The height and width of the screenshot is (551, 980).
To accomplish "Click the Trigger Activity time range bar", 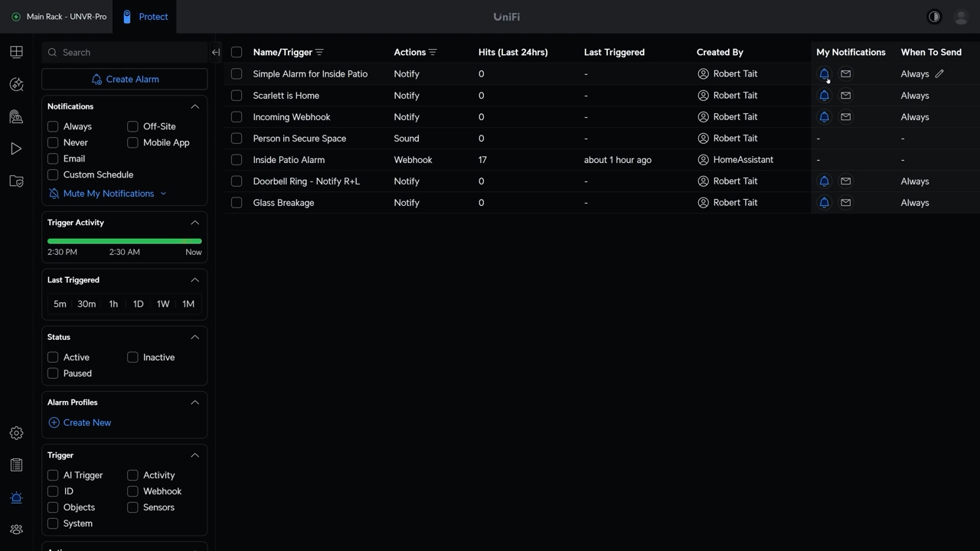I will pos(124,241).
